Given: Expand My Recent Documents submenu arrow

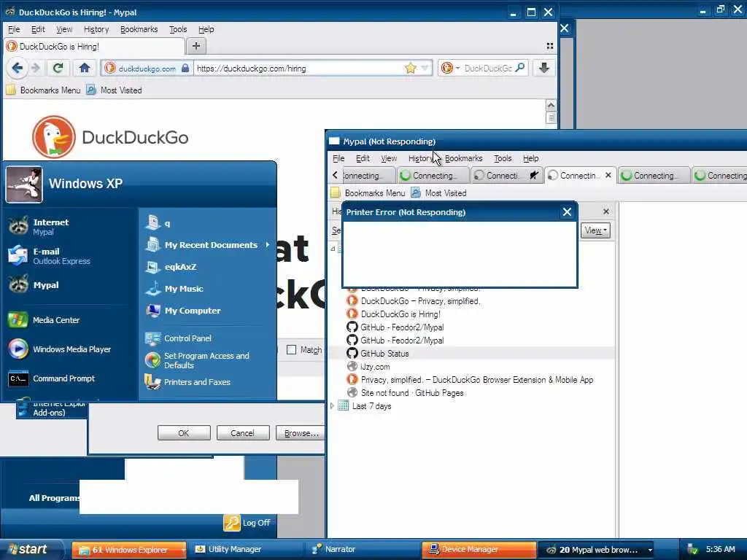Looking at the screenshot, I should point(267,245).
